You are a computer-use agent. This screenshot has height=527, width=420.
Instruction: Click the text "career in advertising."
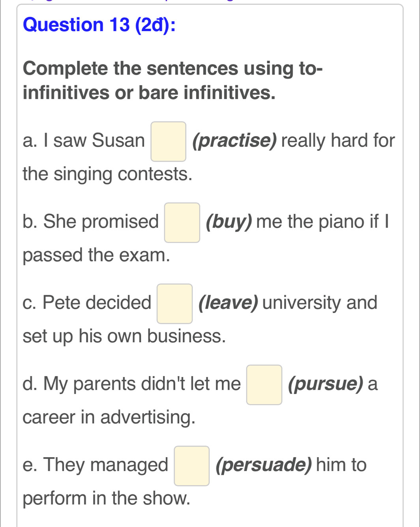109,417
